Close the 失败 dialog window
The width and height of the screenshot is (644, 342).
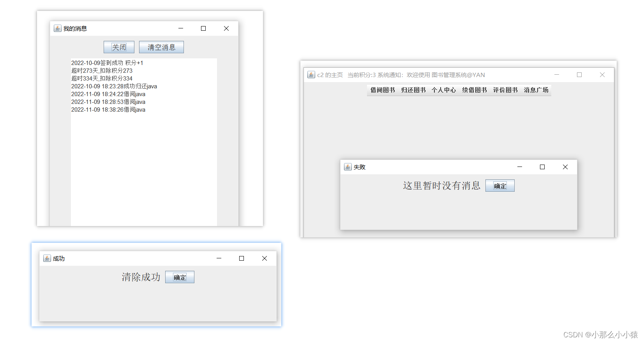click(565, 167)
